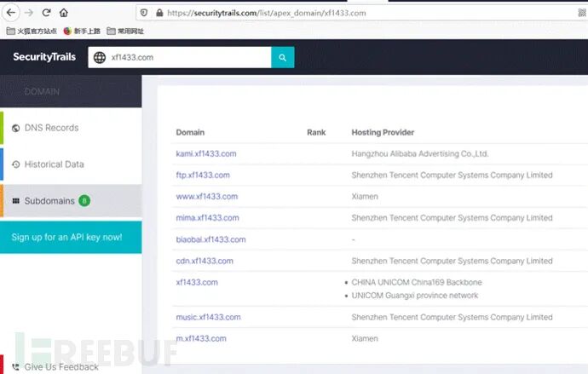This screenshot has height=374, width=588.
Task: Click UNICOM Guangxi province network text
Action: [414, 296]
